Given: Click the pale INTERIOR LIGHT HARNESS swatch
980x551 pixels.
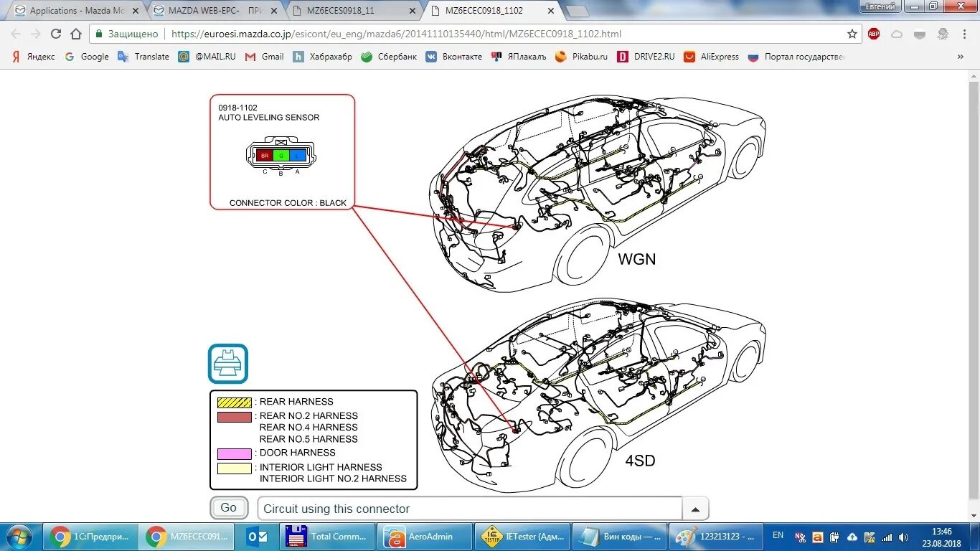Looking at the screenshot, I should pos(235,468).
